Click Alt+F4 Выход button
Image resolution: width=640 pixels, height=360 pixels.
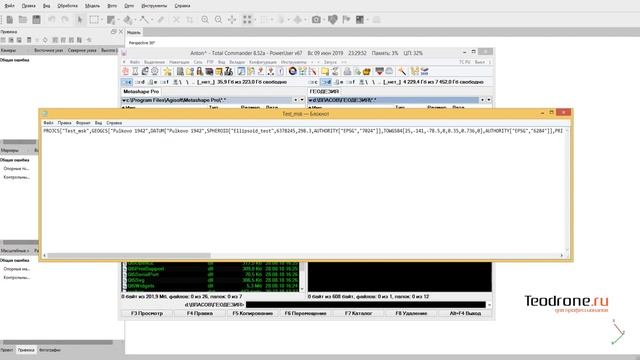[465, 313]
